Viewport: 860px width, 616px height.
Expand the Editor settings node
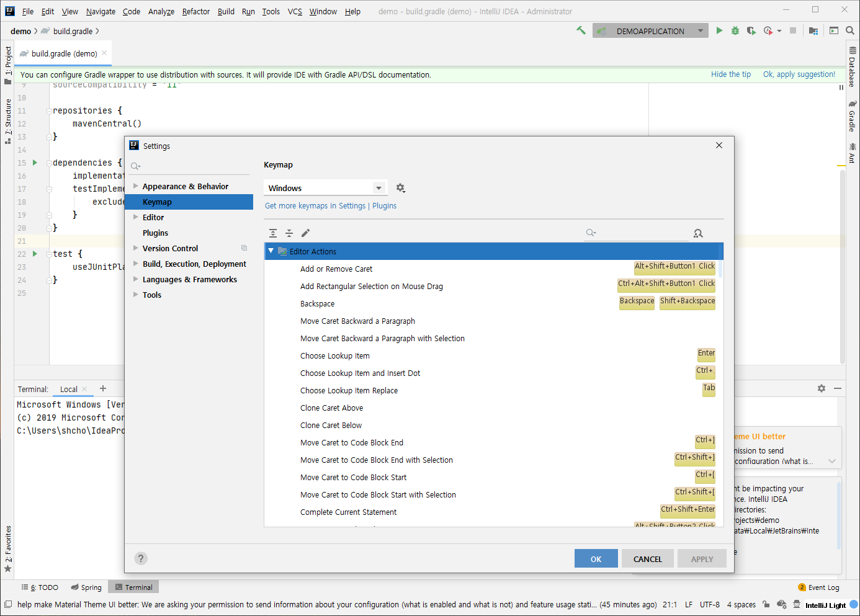(x=136, y=216)
